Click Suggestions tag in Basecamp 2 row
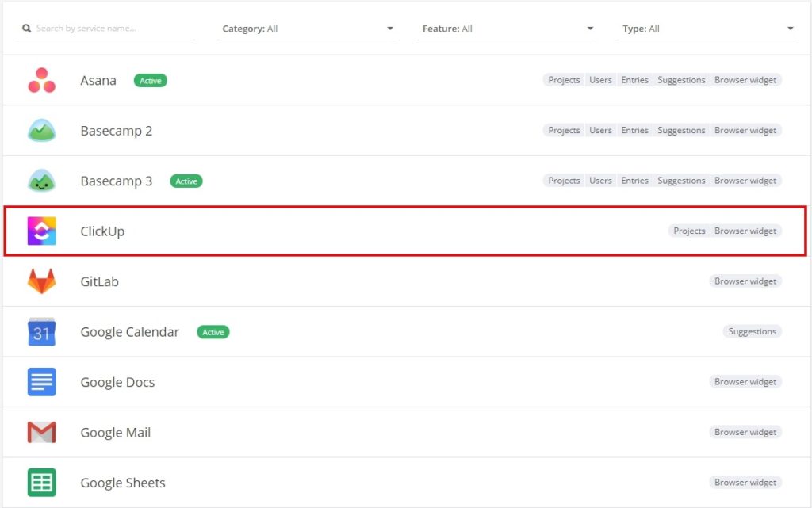 tap(681, 130)
